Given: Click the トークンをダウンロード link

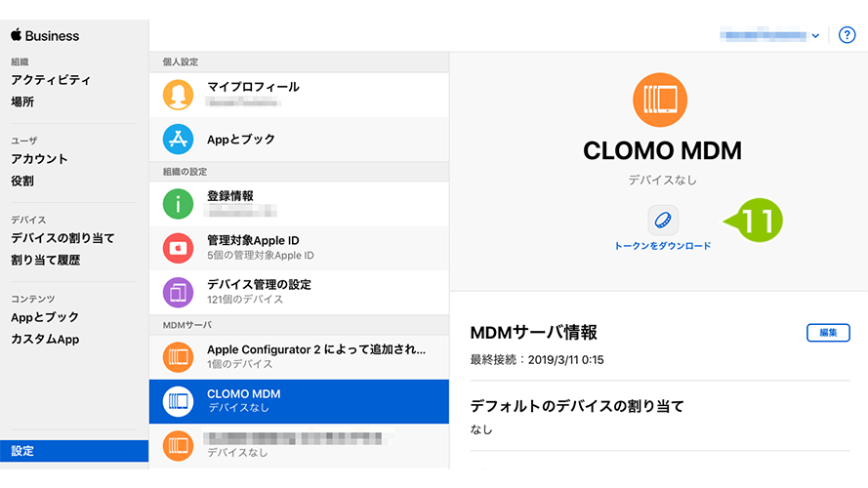Looking at the screenshot, I should 663,246.
